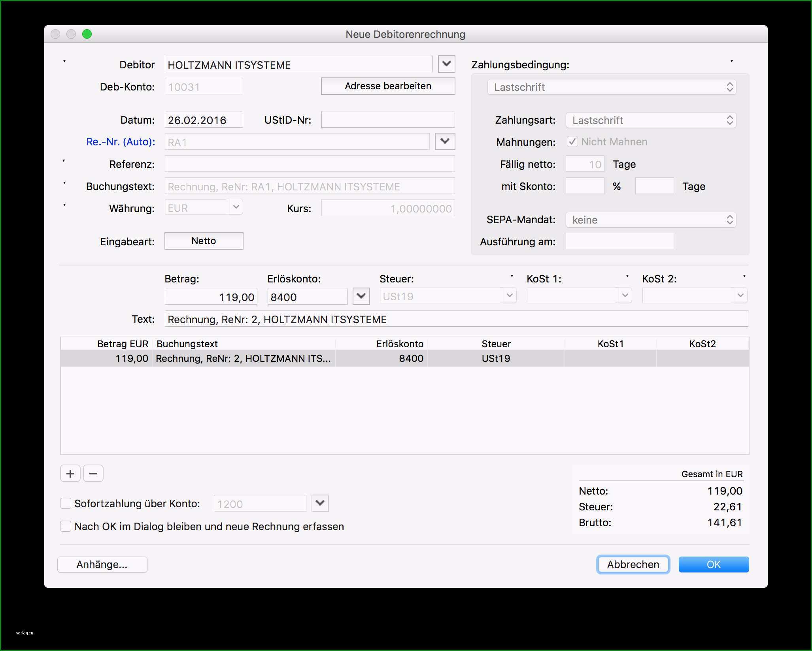This screenshot has width=812, height=651.
Task: Click the Betrag field with 119,00
Action: (x=211, y=296)
